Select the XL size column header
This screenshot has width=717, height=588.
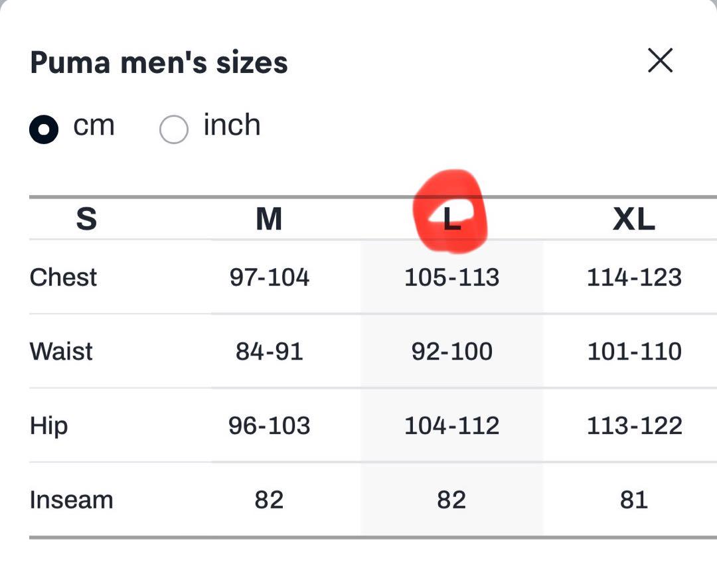(634, 219)
